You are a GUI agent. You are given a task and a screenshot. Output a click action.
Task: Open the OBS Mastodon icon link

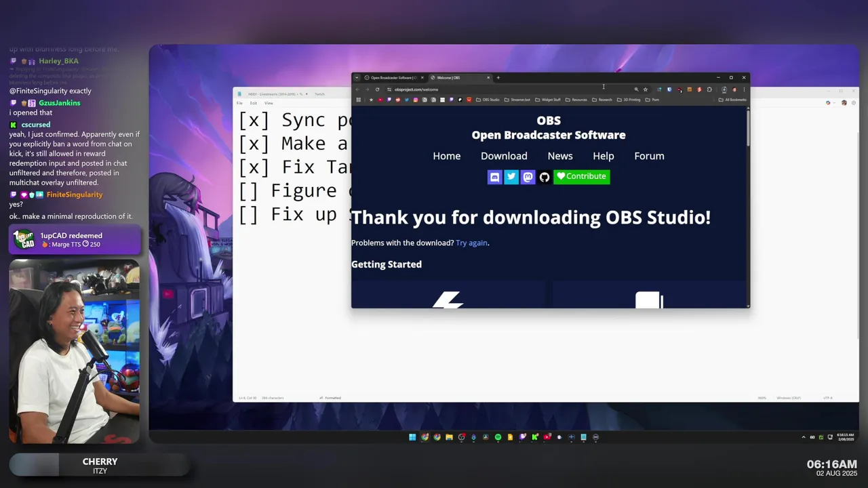click(528, 177)
